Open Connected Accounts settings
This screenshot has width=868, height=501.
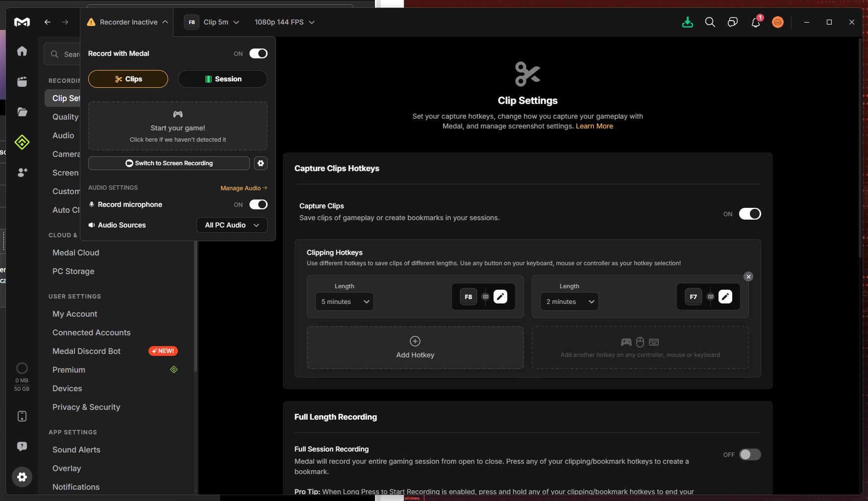click(x=92, y=332)
